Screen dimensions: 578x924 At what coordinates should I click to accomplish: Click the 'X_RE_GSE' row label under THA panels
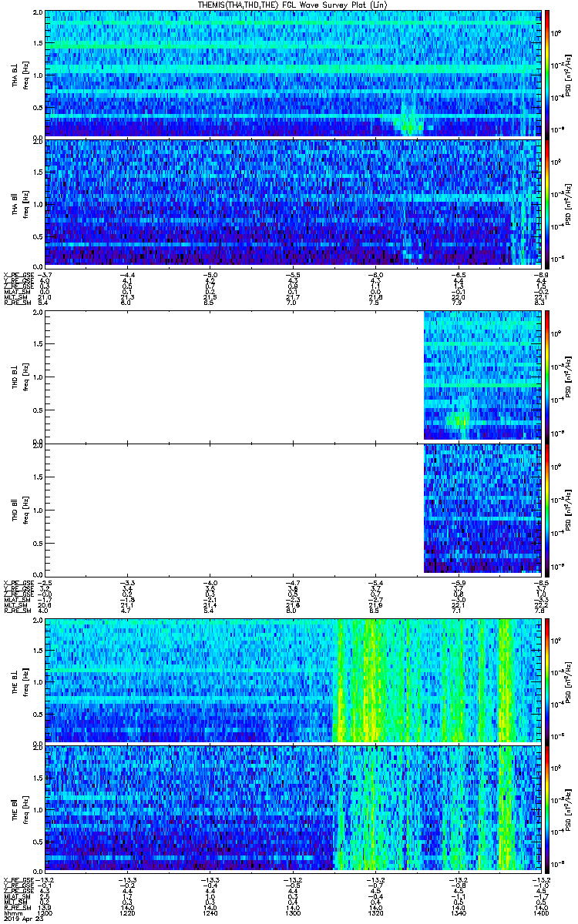point(17,275)
